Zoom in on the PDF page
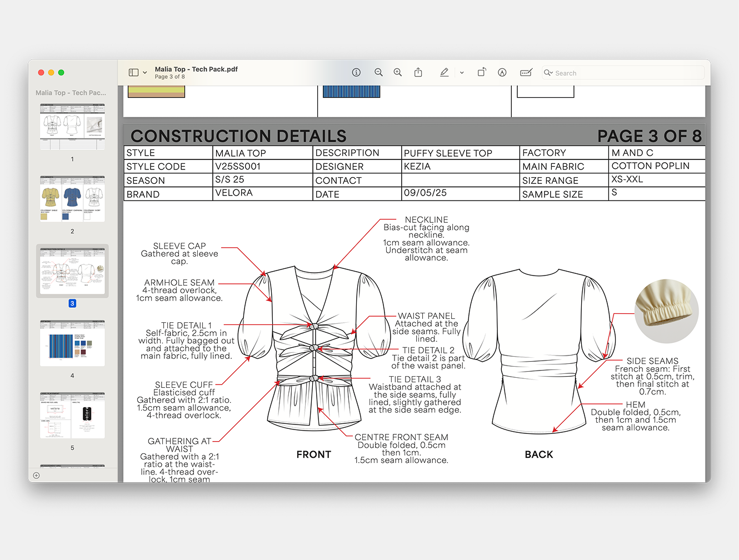 (398, 73)
